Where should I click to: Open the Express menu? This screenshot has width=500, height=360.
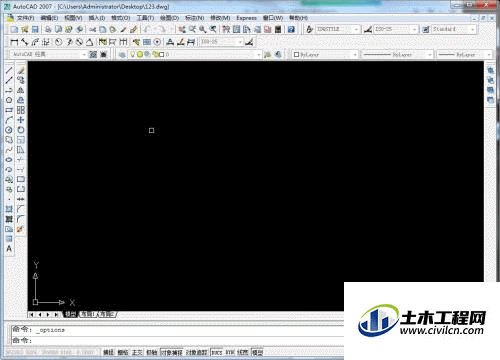click(246, 18)
